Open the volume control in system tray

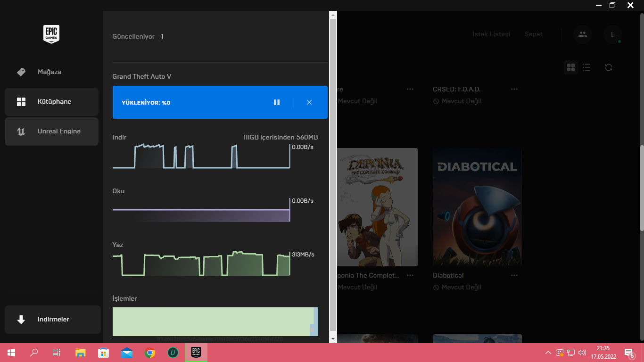coord(582,353)
